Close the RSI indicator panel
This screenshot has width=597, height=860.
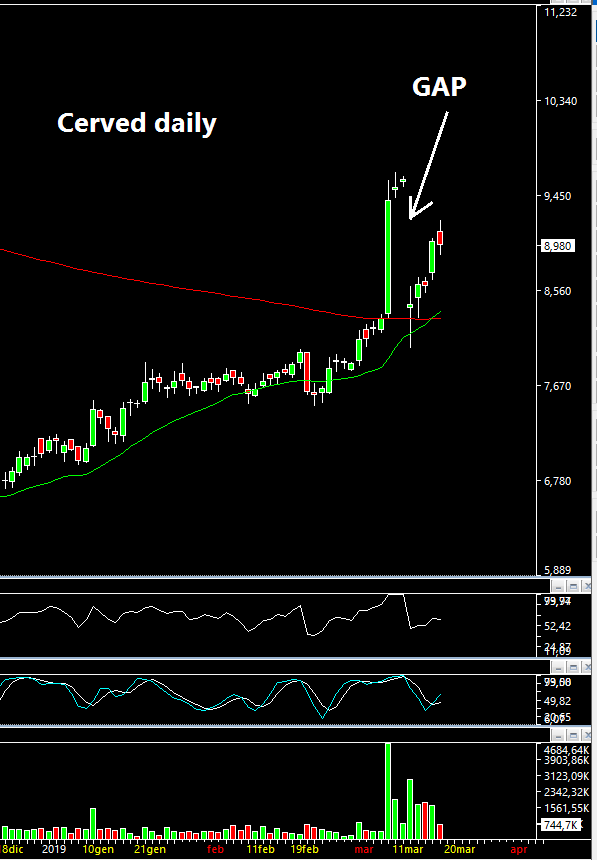588,585
